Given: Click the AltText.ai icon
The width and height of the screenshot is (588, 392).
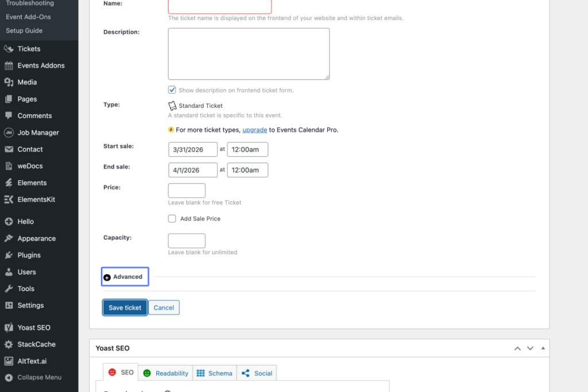Looking at the screenshot, I should click(9, 361).
